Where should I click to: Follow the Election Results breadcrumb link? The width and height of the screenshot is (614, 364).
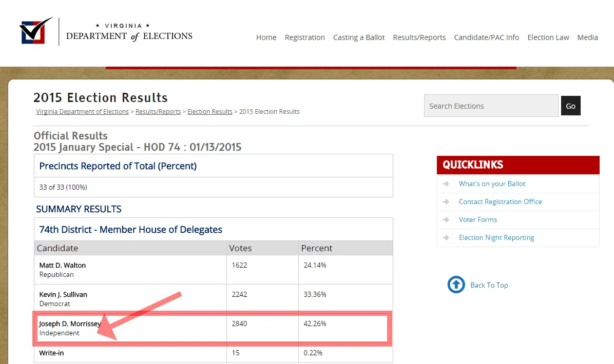click(209, 112)
